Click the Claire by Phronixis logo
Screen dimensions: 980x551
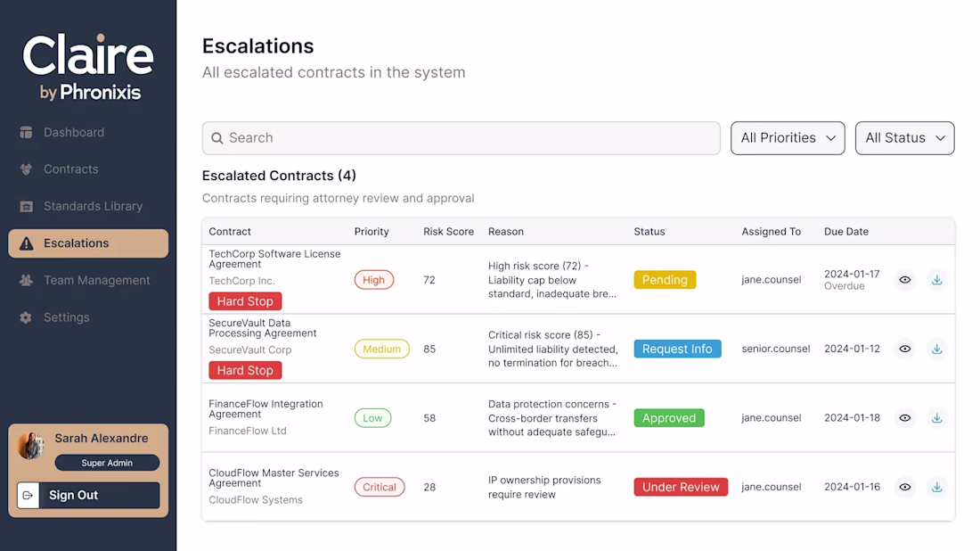coord(88,67)
